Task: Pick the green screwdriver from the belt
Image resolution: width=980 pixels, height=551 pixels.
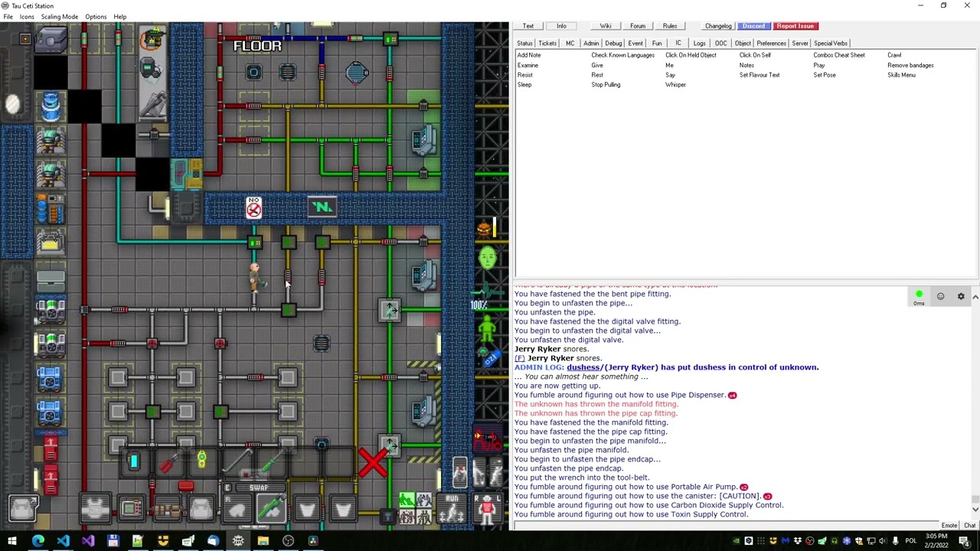Action: (269, 462)
